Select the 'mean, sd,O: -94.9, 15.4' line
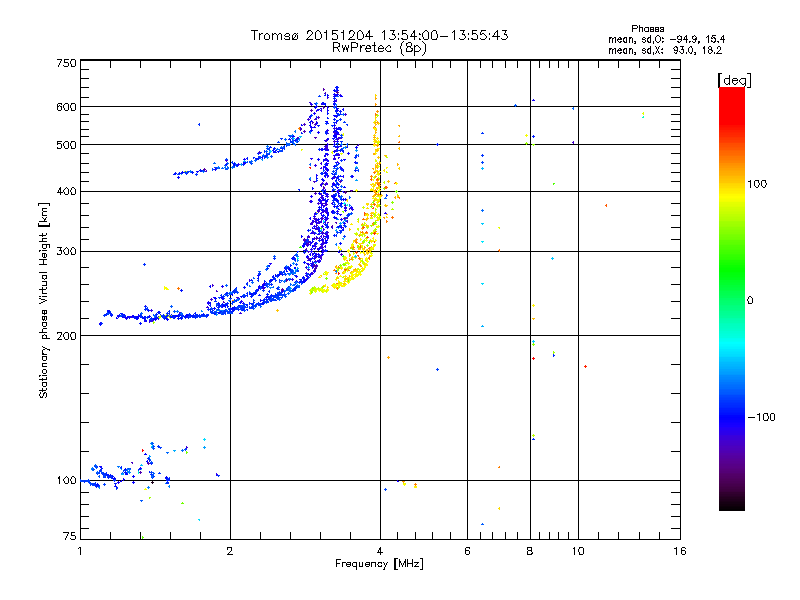Viewport: 800px width, 600px height. tap(666, 39)
